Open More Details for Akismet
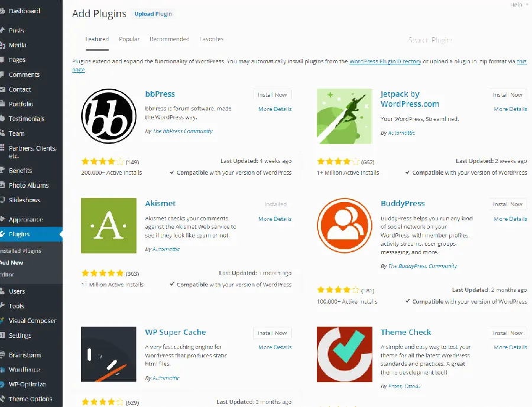The height and width of the screenshot is (407, 532). pos(275,219)
